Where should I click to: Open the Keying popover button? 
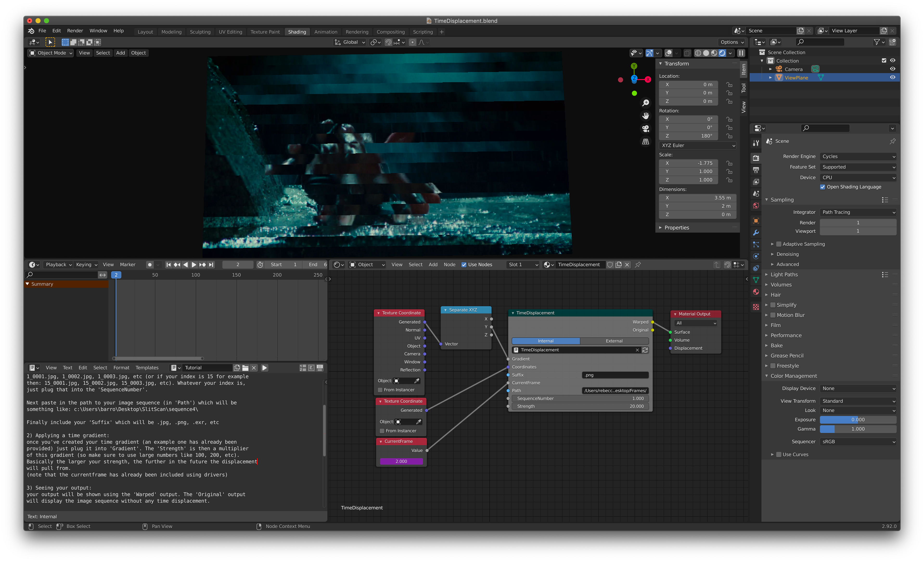click(x=86, y=265)
